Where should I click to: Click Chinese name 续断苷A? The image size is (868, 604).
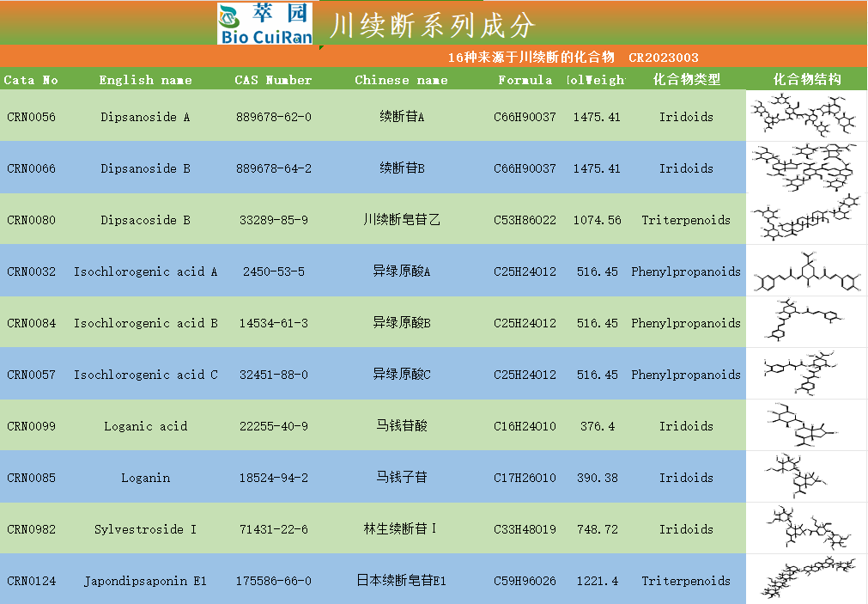(x=402, y=116)
